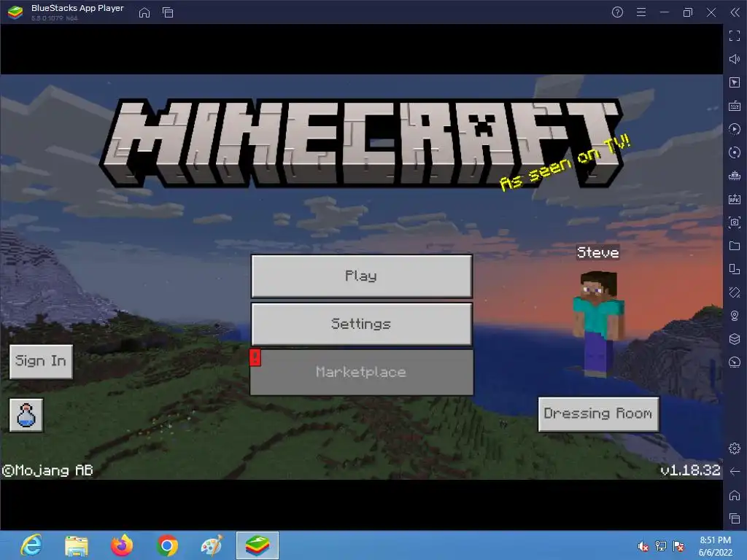747x560 pixels.
Task: Open the Marketplace
Action: 362,373
